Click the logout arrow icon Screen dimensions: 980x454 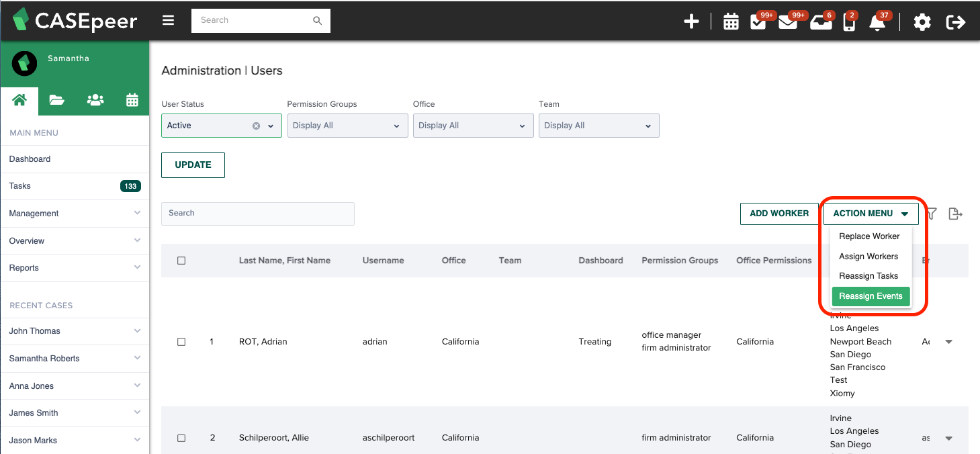click(955, 21)
